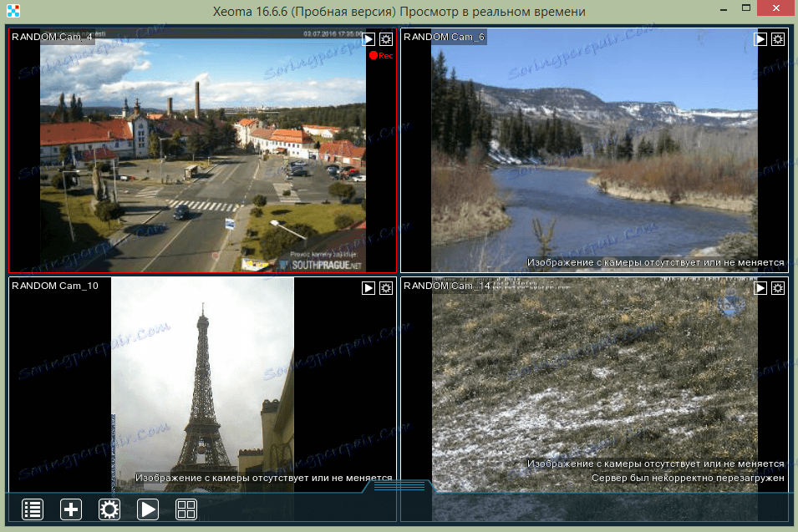The image size is (798, 532).
Task: Open settings gear of RANDOM Cam_10
Action: pos(386,288)
